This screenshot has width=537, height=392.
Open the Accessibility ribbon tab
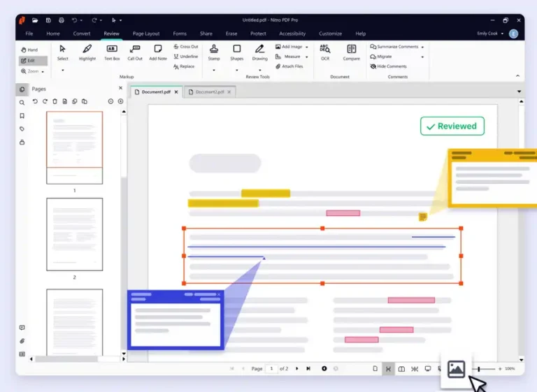click(x=292, y=34)
